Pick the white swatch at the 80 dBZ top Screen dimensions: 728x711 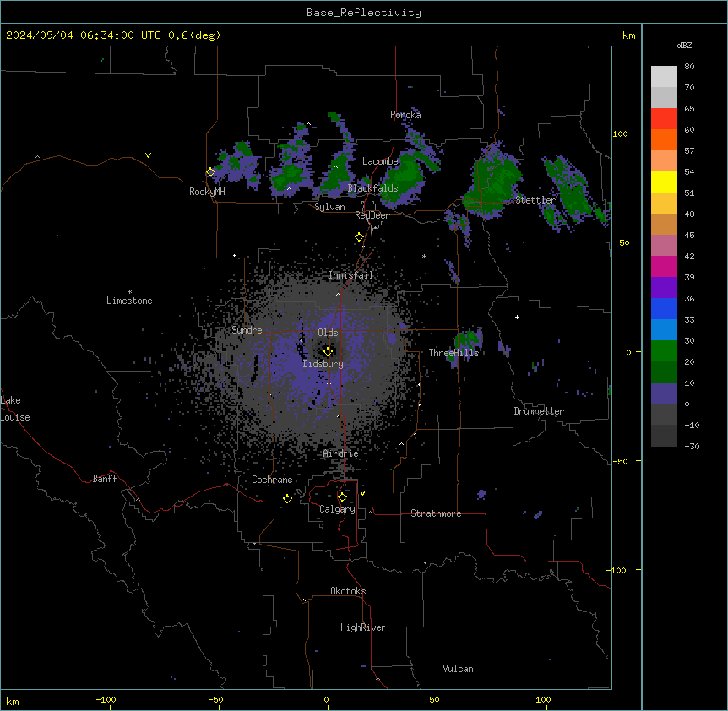coord(664,77)
